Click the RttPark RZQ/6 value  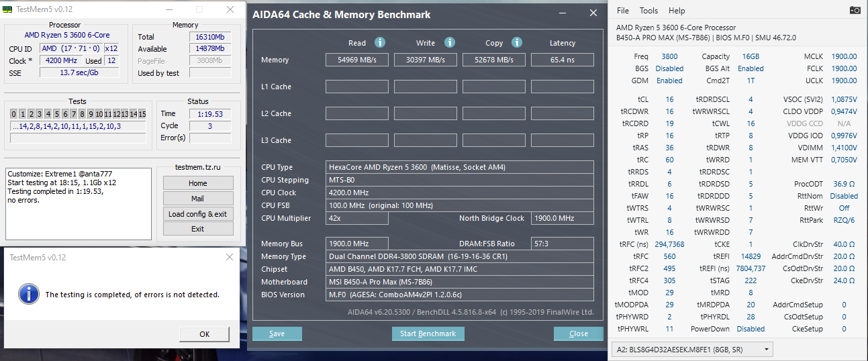[x=844, y=220]
